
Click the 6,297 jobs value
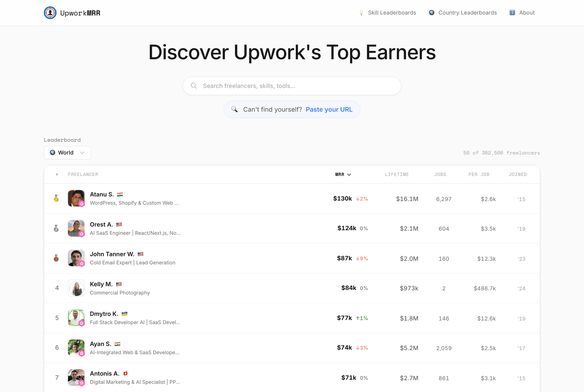pos(444,199)
